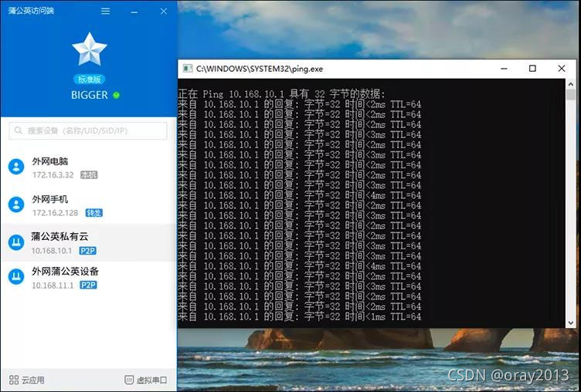
Task: Click the 外网电脑 user avatar icon
Action: pos(16,167)
